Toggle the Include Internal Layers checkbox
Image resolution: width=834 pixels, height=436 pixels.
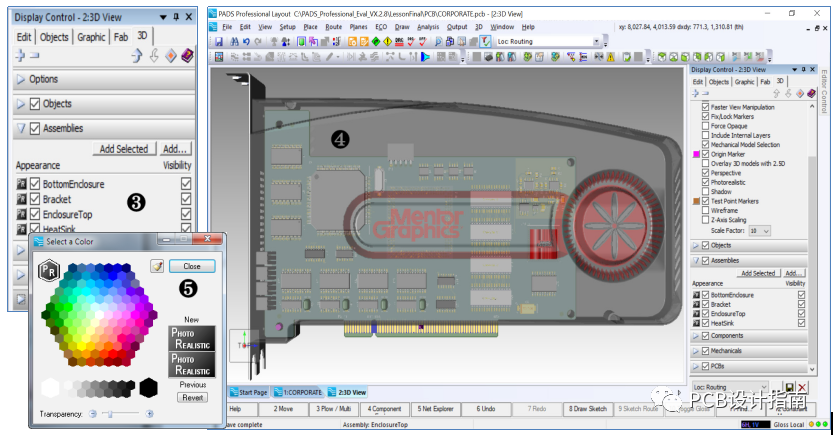pos(705,135)
